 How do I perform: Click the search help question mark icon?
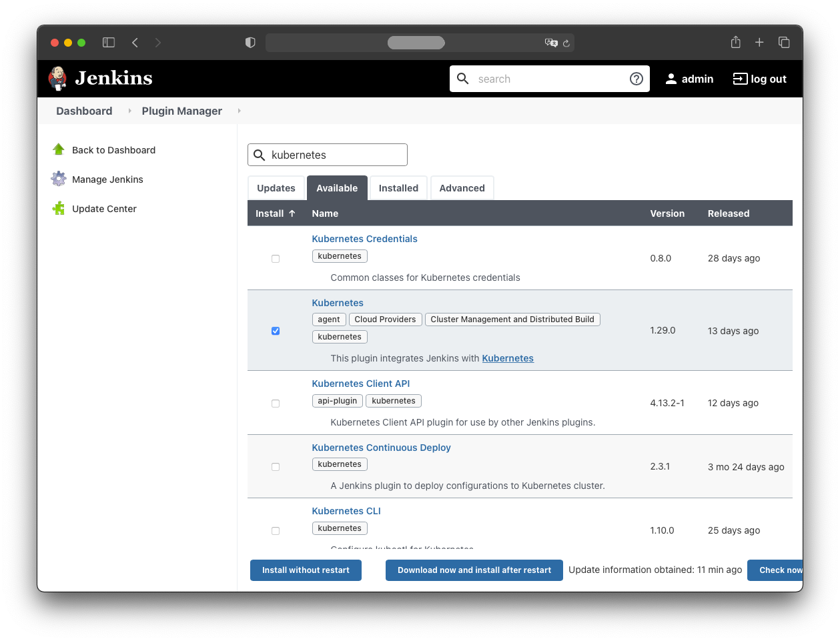point(636,79)
